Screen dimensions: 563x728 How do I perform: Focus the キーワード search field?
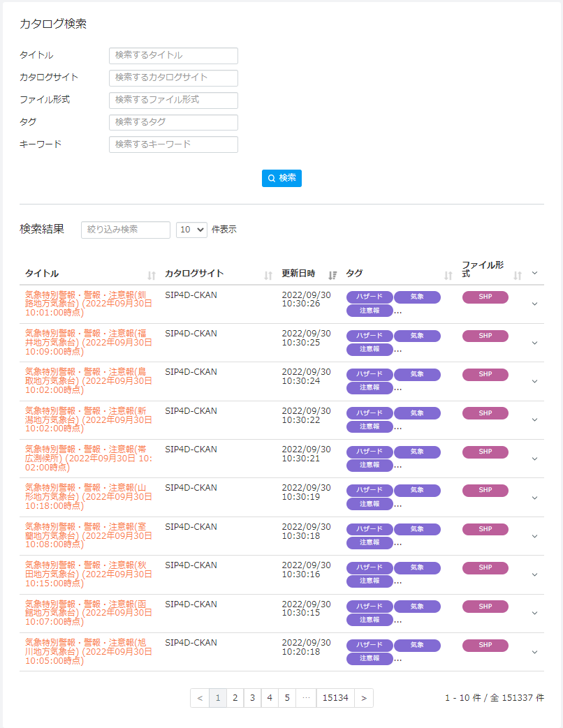173,144
